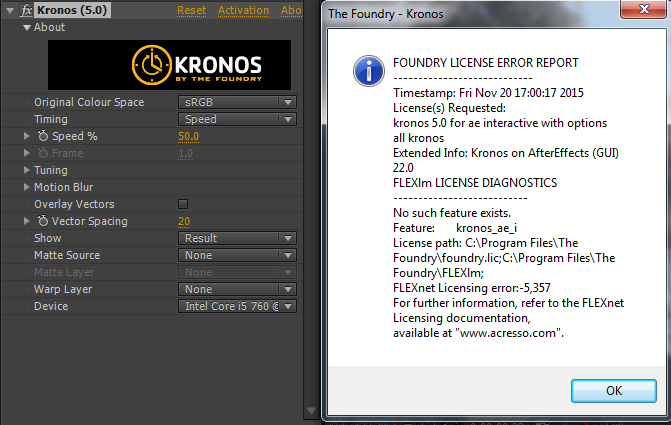Click the Timestamp line in the dialog
The height and width of the screenshot is (425, 671).
(488, 93)
